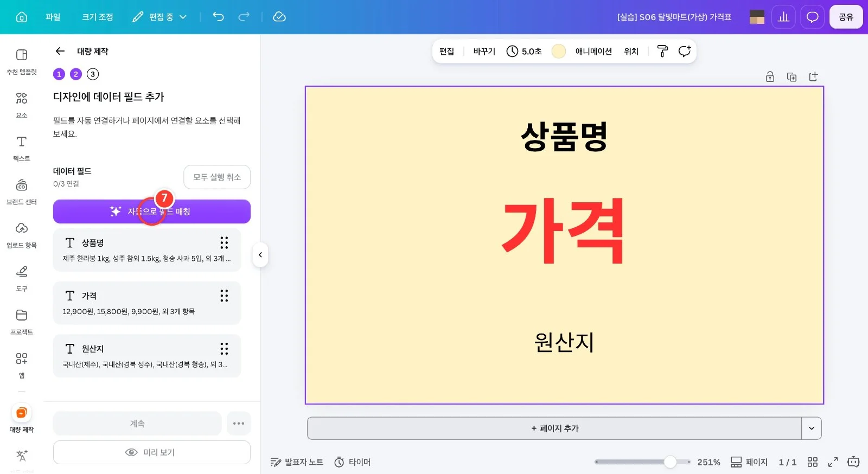
Task: Open 편집 중 editing mode dropdown
Action: coord(159,17)
